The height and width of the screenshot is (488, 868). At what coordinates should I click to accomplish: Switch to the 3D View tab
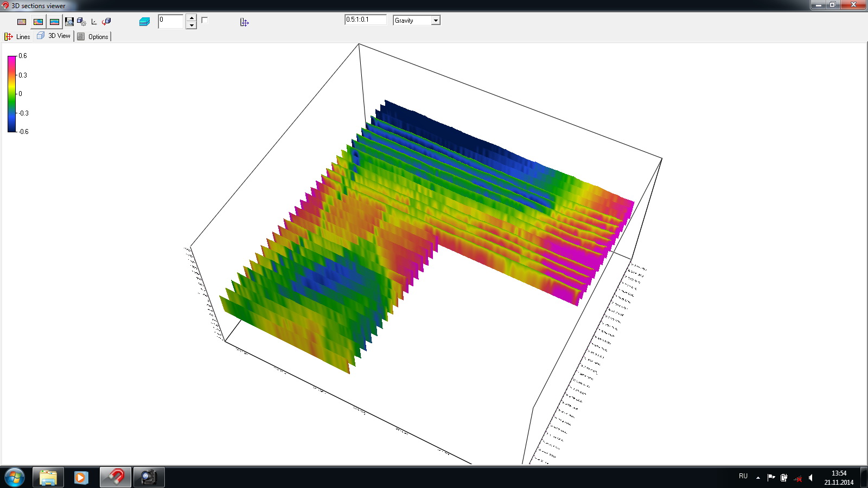[x=54, y=36]
